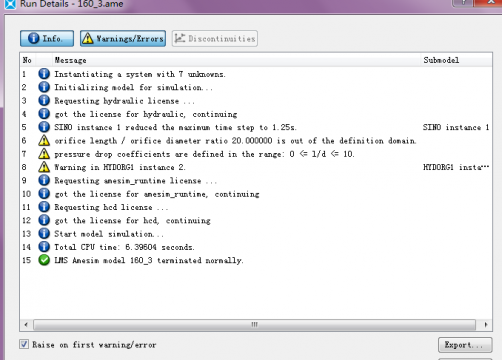Click info icon beside 'Initializing model for simulation'
Image resolution: width=502 pixels, height=360 pixels.
tap(44, 87)
